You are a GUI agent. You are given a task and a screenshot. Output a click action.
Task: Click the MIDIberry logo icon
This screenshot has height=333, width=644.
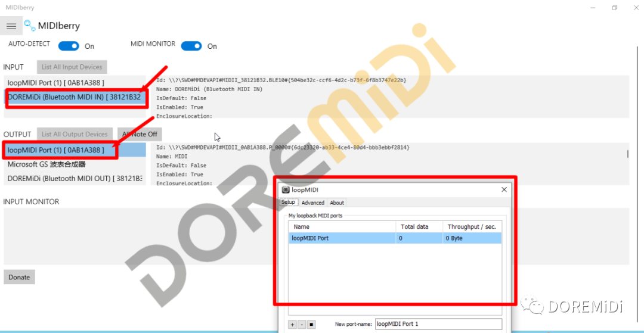[x=29, y=26]
